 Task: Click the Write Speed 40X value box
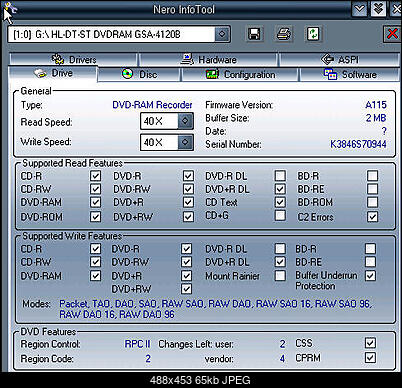click(159, 142)
